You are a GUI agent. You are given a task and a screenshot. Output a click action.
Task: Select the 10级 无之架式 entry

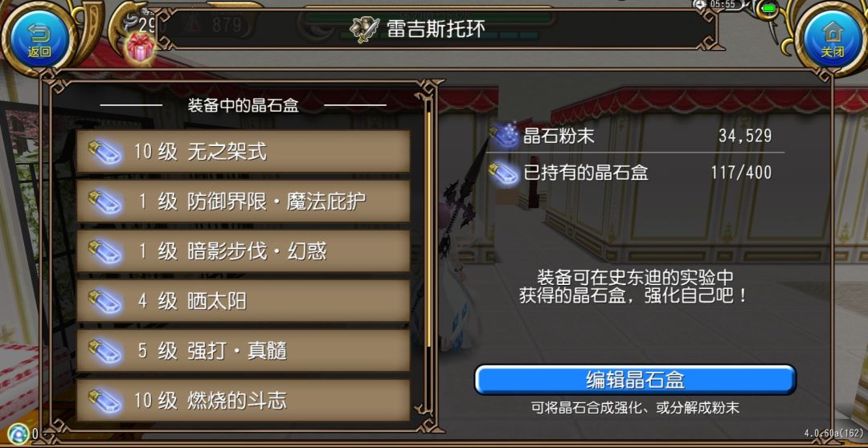click(x=244, y=152)
